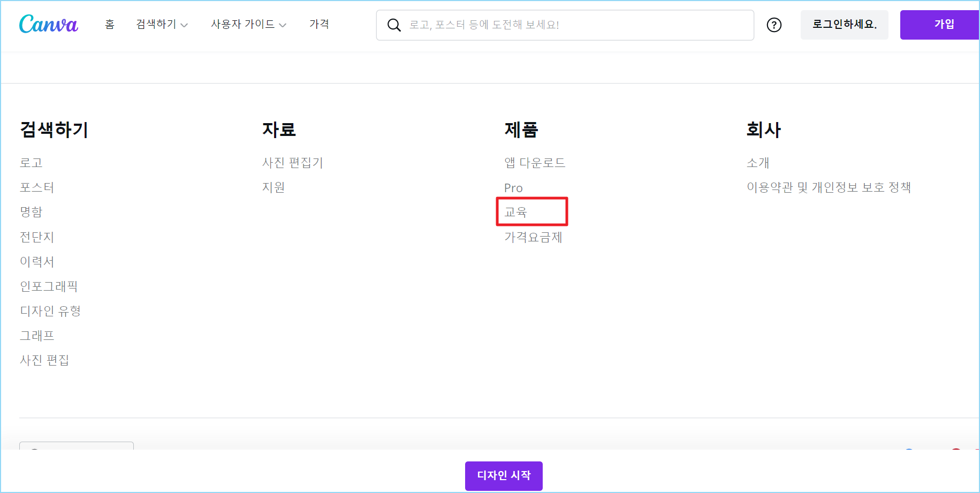
Task: Click the Pro link under 제품
Action: pos(513,187)
